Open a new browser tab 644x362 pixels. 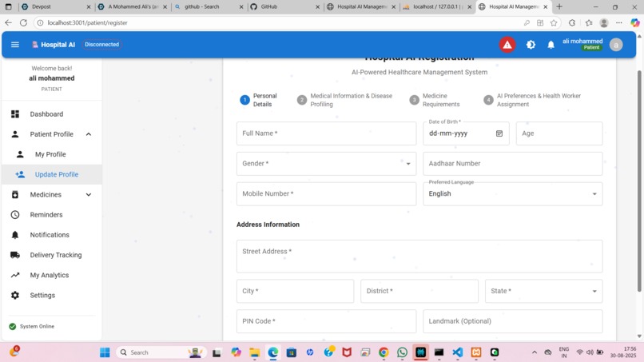point(559,6)
